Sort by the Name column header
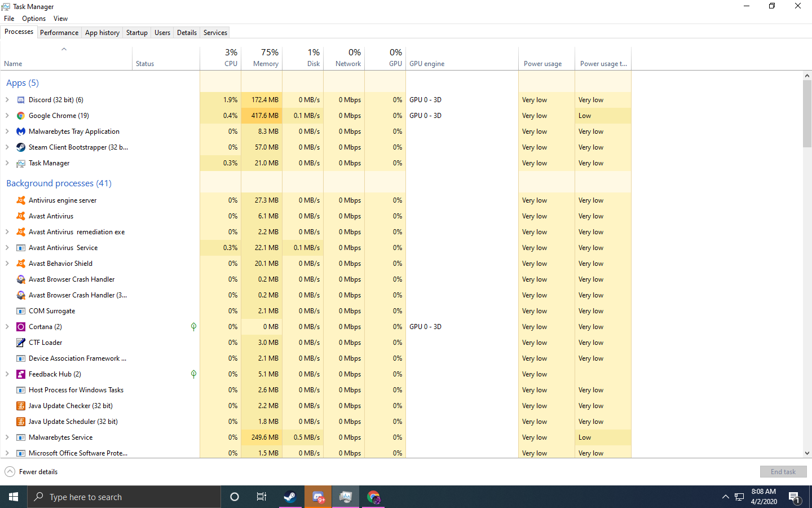Image resolution: width=812 pixels, height=508 pixels. click(x=66, y=57)
